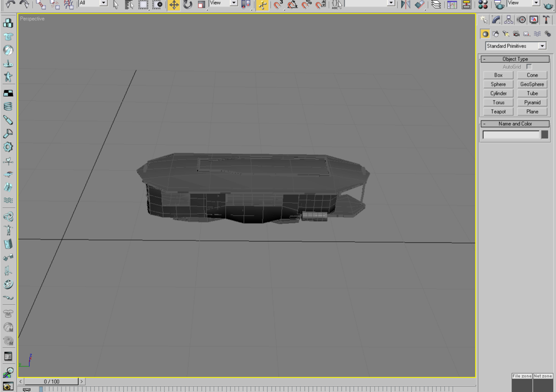Open the selection filter All dropdown
The height and width of the screenshot is (392, 556).
pos(103,3)
